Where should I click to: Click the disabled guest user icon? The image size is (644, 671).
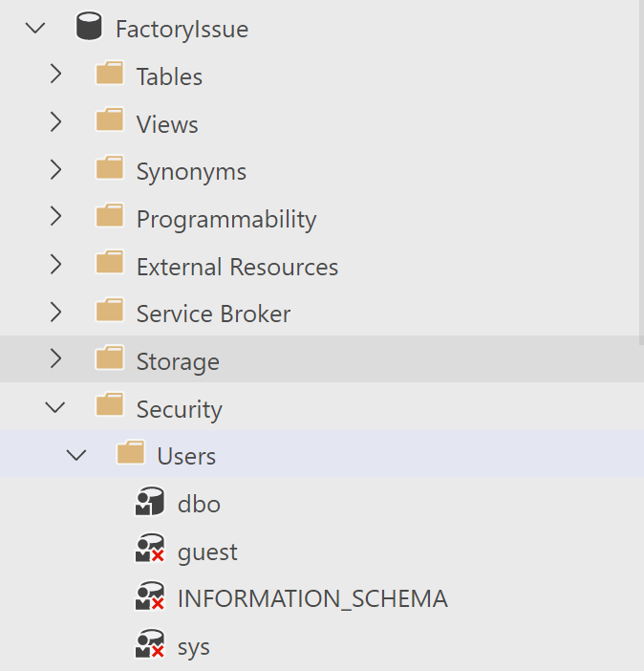[150, 549]
